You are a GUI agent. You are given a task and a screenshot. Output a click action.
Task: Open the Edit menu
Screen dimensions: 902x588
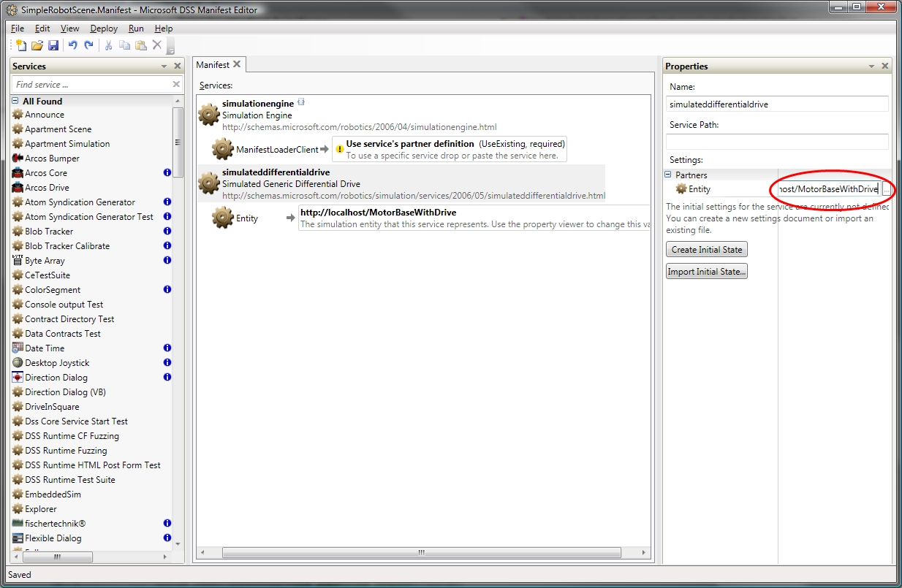[42, 28]
